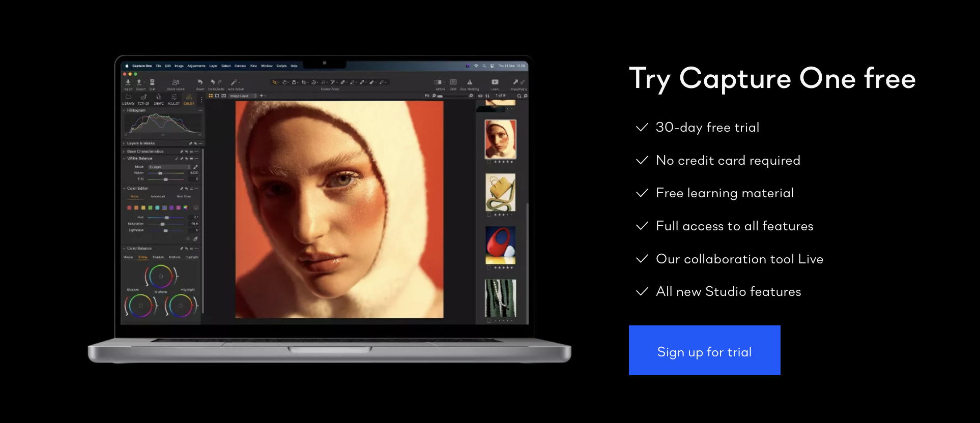
Task: Collapse the White Balance panel
Action: pos(124,159)
